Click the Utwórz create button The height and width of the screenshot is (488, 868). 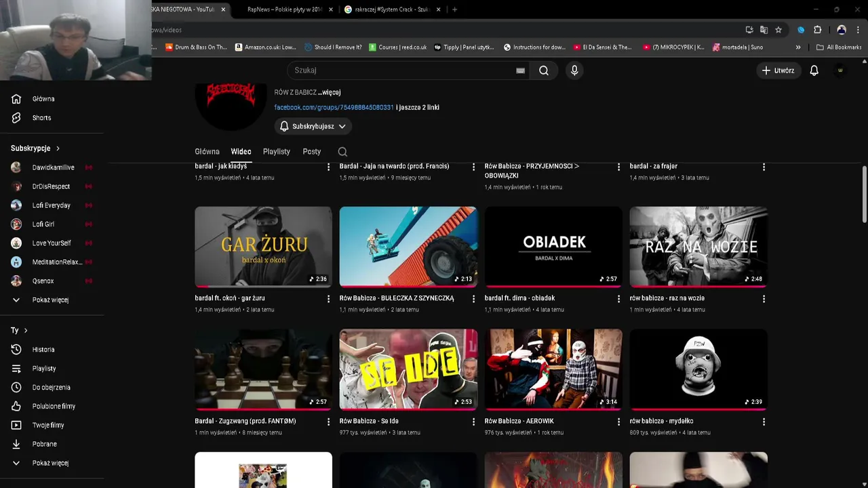click(778, 70)
